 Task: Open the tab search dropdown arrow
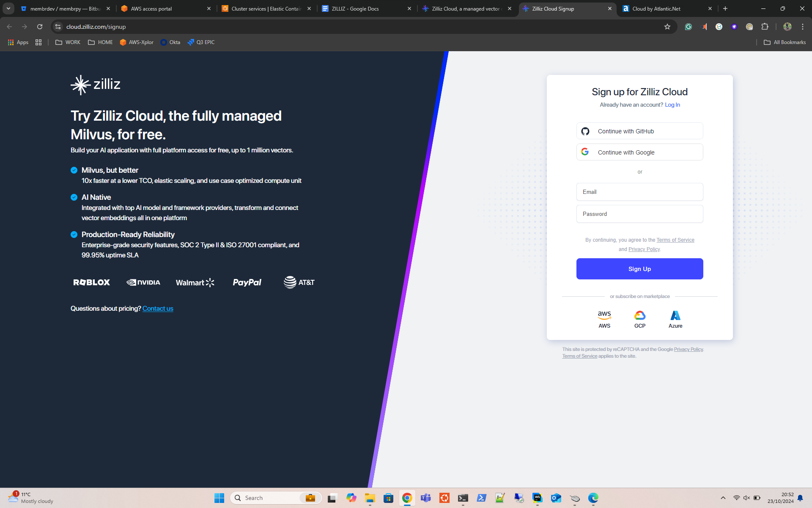pyautogui.click(x=8, y=8)
